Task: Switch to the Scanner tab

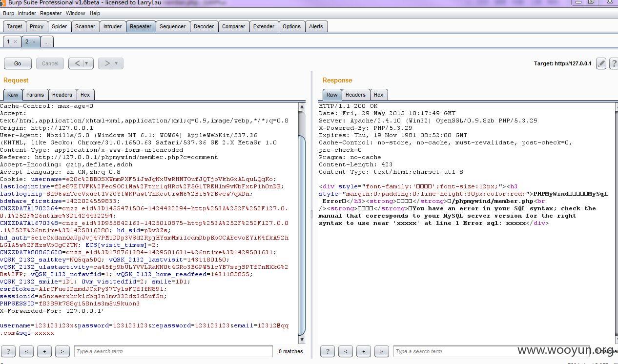Action: (85, 26)
